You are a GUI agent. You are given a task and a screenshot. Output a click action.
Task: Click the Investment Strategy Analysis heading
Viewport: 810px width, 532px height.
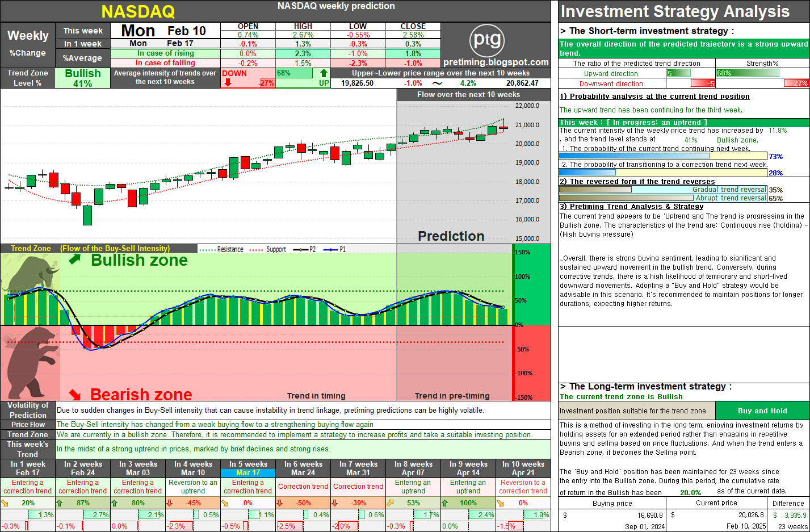click(x=675, y=11)
